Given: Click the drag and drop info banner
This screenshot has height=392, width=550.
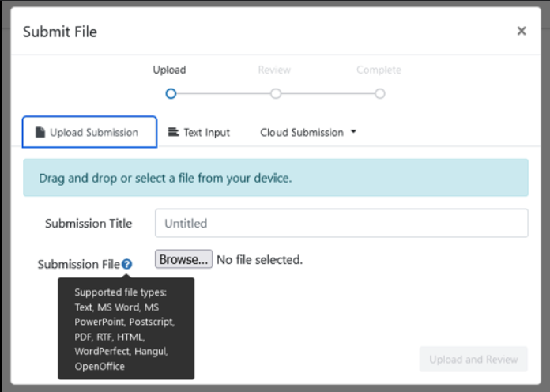Looking at the screenshot, I should click(275, 178).
